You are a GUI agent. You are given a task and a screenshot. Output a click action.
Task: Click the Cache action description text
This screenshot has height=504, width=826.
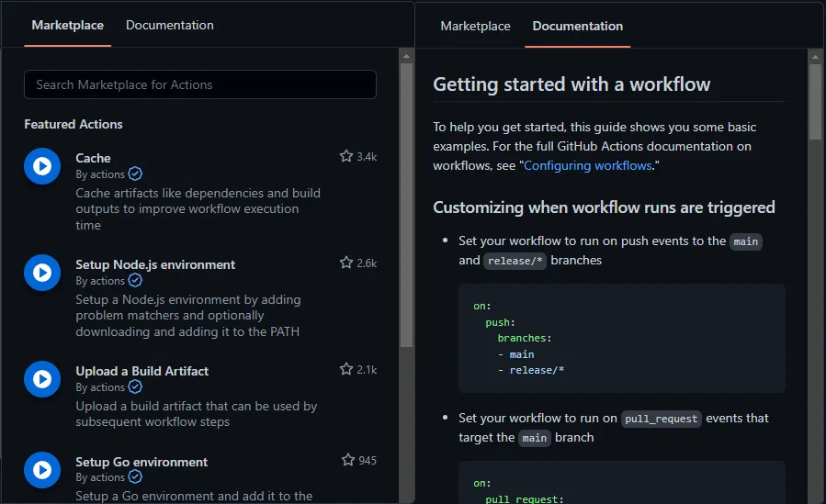tap(198, 209)
